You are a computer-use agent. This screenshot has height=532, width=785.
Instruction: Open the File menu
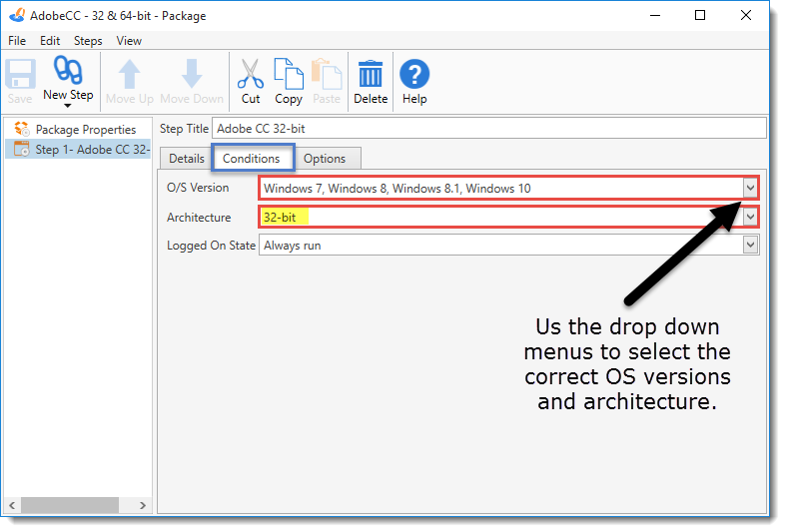click(17, 41)
